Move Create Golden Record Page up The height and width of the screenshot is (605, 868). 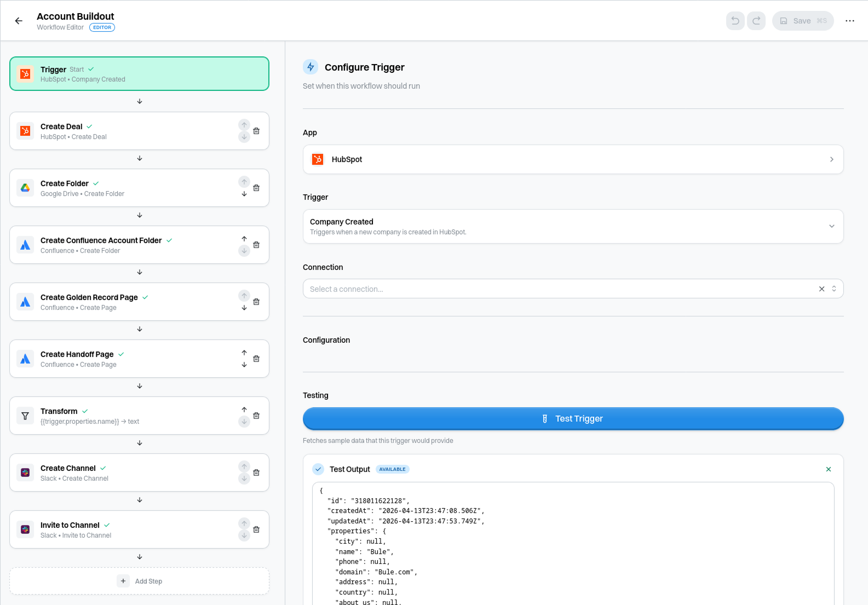[x=244, y=296]
